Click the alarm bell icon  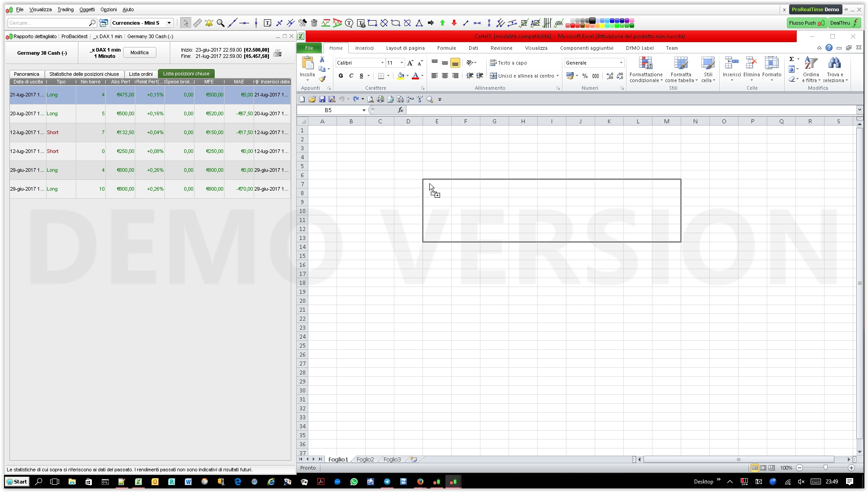(209, 23)
